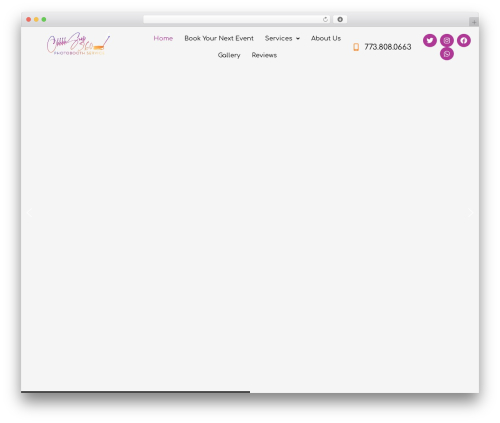This screenshot has height=423, width=500.
Task: Open Book Your Next Event page
Action: (x=219, y=38)
